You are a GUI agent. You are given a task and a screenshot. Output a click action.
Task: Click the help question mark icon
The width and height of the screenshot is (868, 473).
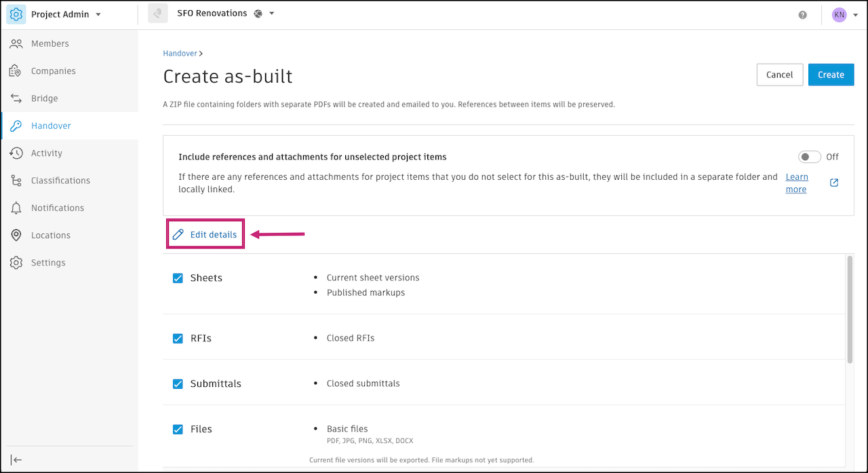pyautogui.click(x=803, y=15)
